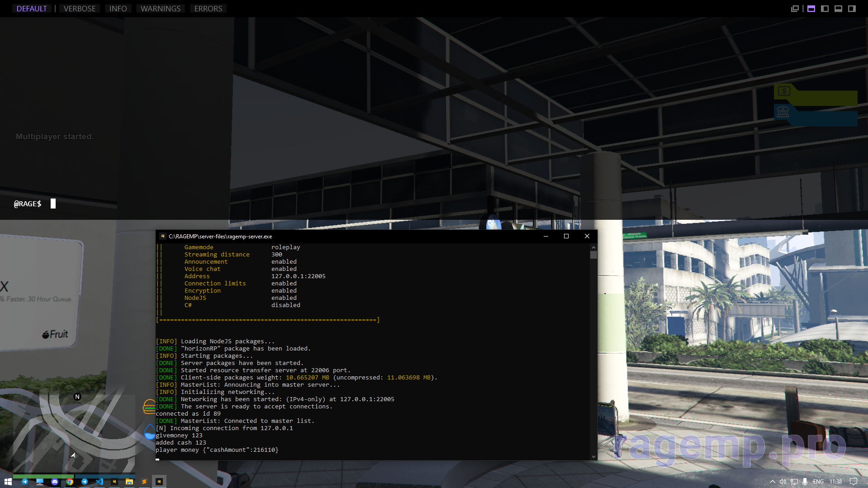The height and width of the screenshot is (488, 868).
Task: Click the 'Multiplayer started.' console message
Action: 55,137
